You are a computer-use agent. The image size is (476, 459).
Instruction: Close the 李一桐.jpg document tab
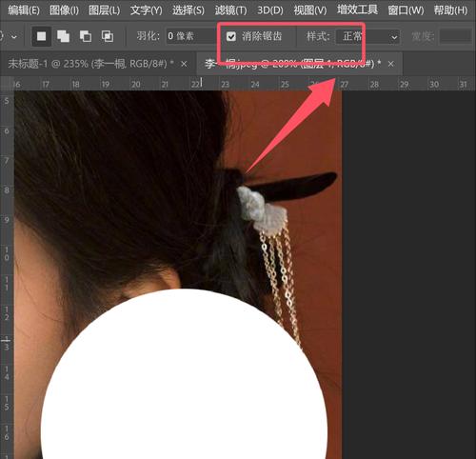click(x=391, y=64)
